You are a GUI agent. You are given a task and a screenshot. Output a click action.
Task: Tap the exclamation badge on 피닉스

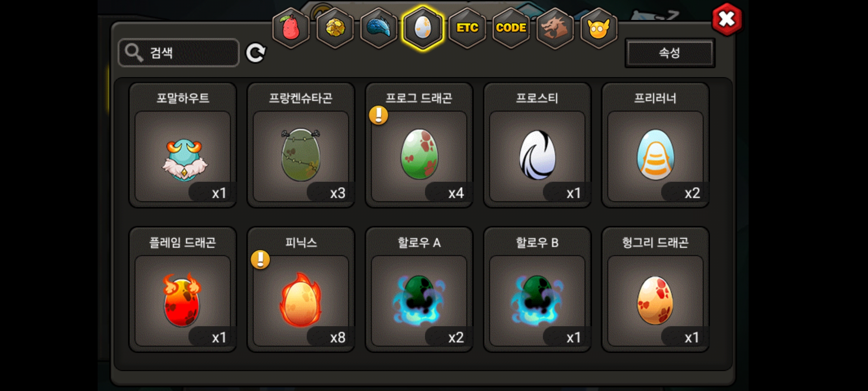[x=260, y=260]
